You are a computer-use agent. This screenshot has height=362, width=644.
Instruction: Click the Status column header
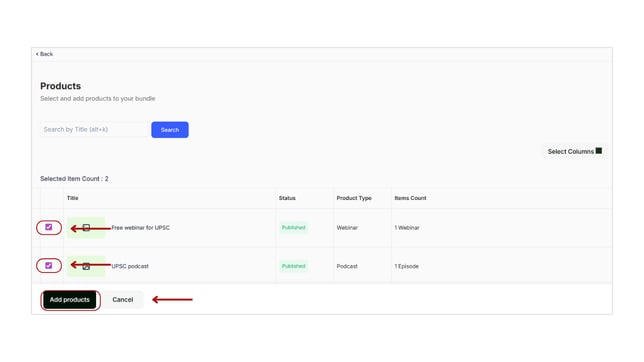pyautogui.click(x=287, y=198)
